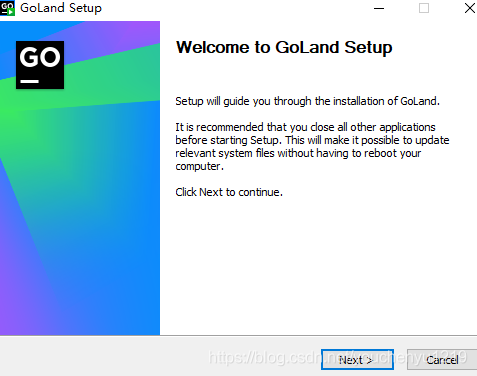The height and width of the screenshot is (376, 477).
Task: Click the word "computer." in the paragraph
Action: [199, 166]
